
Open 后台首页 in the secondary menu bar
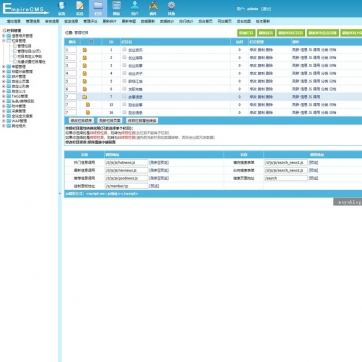(x=205, y=21)
